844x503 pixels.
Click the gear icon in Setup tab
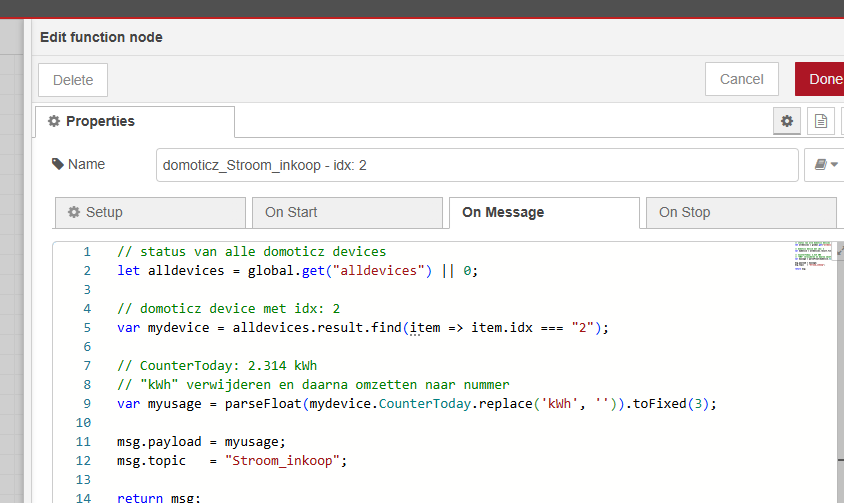click(74, 212)
